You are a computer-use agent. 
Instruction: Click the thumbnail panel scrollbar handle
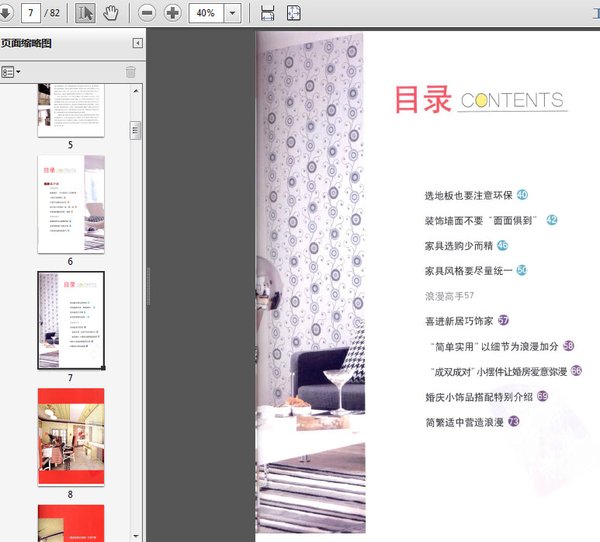point(135,131)
